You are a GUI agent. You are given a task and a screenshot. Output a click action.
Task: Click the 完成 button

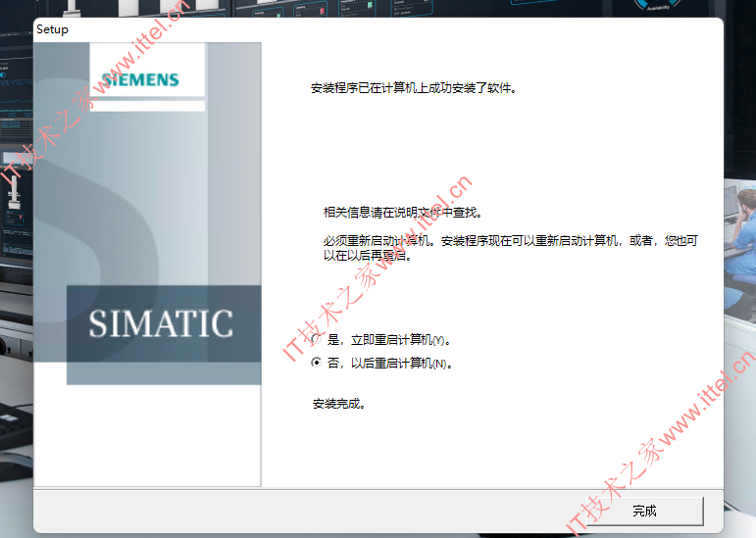tap(644, 511)
